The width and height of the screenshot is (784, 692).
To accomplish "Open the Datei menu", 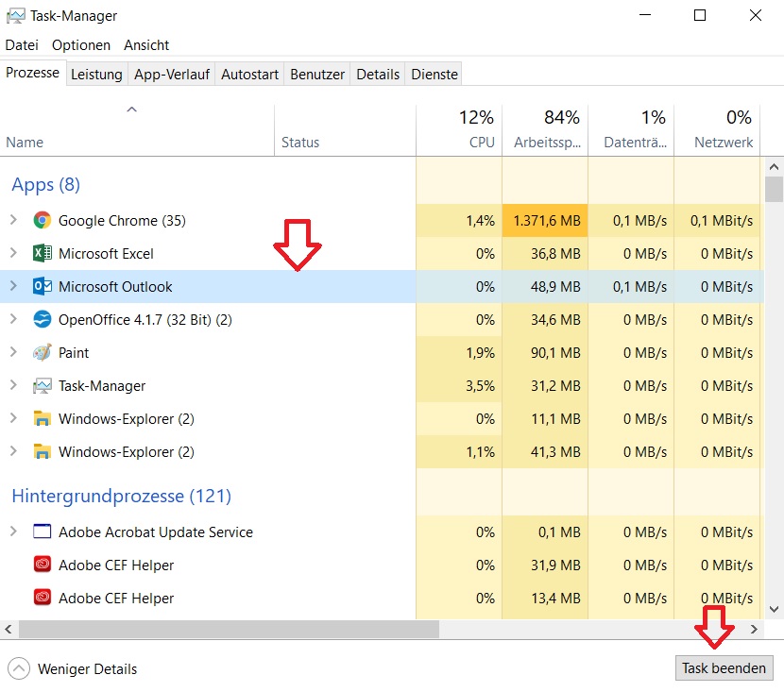I will pos(22,45).
